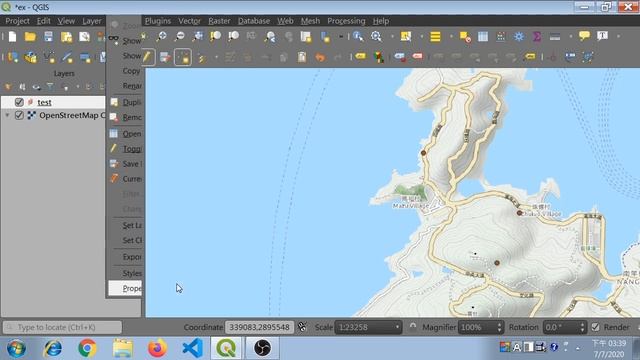Viewport: 640px width, 360px height.
Task: Click the Select Features by area icon
Action: [406, 36]
